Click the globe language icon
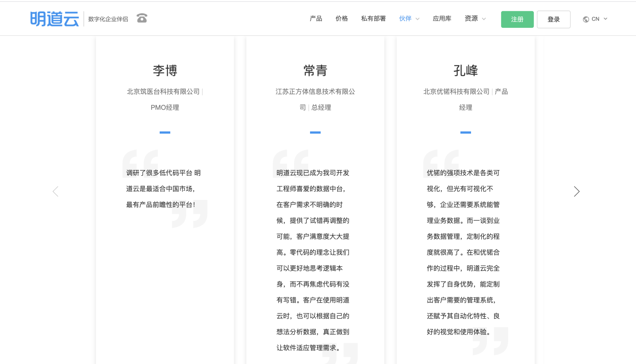Screen dimensions: 636x364 [586, 19]
